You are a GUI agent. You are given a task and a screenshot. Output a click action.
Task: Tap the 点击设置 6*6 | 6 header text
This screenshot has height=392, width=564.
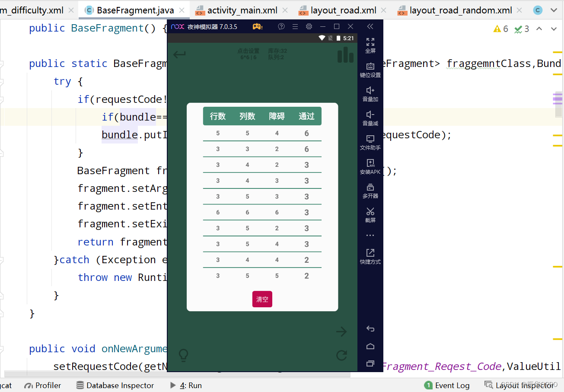(249, 54)
